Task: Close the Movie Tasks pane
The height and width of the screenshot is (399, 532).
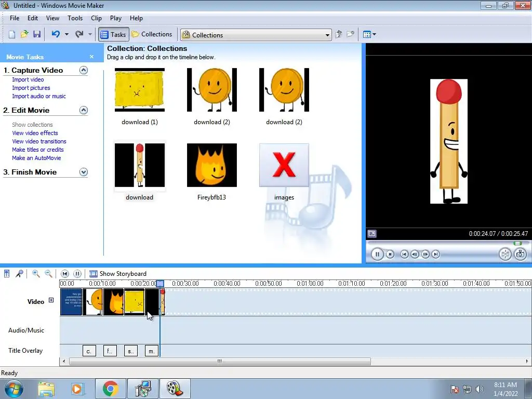Action: pyautogui.click(x=91, y=57)
